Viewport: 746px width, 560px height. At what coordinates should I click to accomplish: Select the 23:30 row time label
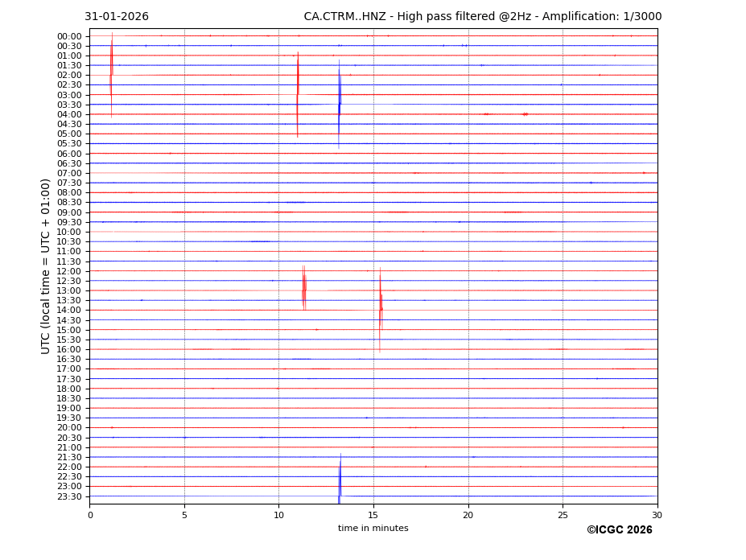pyautogui.click(x=69, y=496)
